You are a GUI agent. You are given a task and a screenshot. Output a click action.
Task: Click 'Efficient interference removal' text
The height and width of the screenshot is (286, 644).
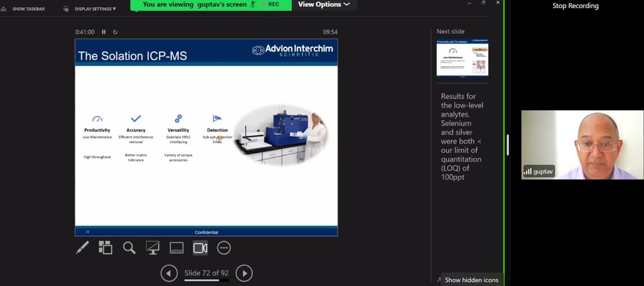[x=136, y=139]
